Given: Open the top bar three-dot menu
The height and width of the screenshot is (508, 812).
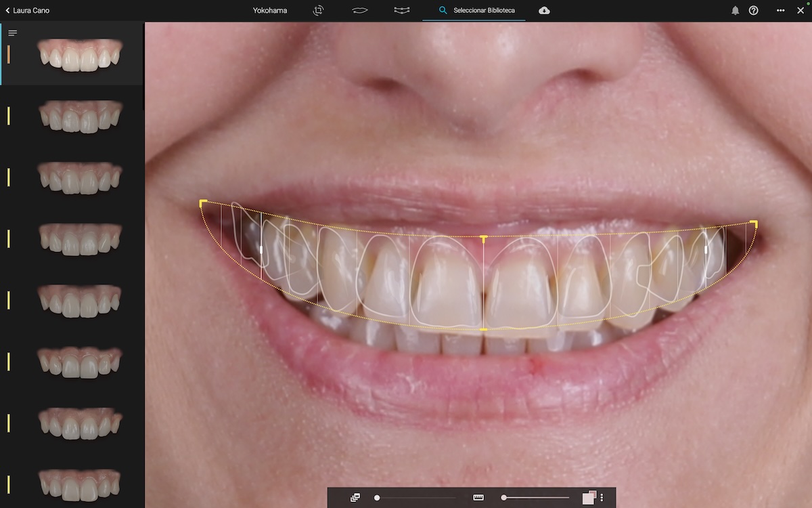Looking at the screenshot, I should pos(781,11).
